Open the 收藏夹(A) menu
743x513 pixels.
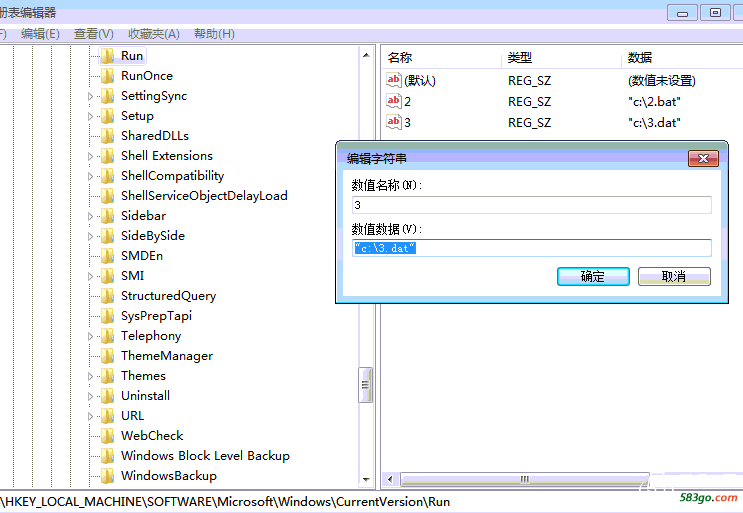point(153,34)
